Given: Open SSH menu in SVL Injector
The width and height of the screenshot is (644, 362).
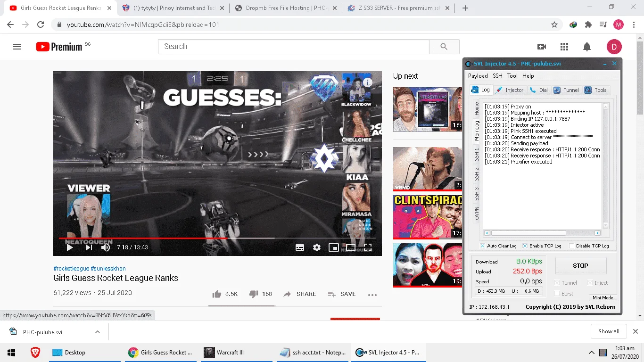Looking at the screenshot, I should [x=498, y=76].
